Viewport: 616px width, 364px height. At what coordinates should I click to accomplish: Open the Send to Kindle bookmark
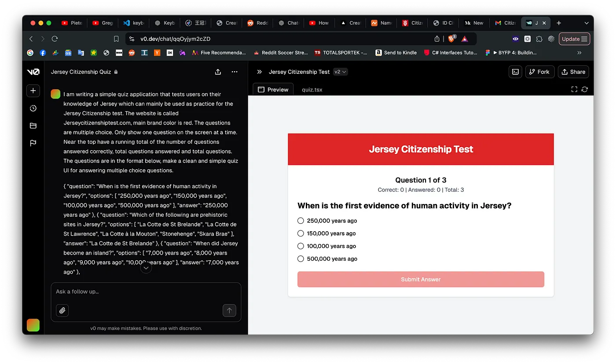396,52
